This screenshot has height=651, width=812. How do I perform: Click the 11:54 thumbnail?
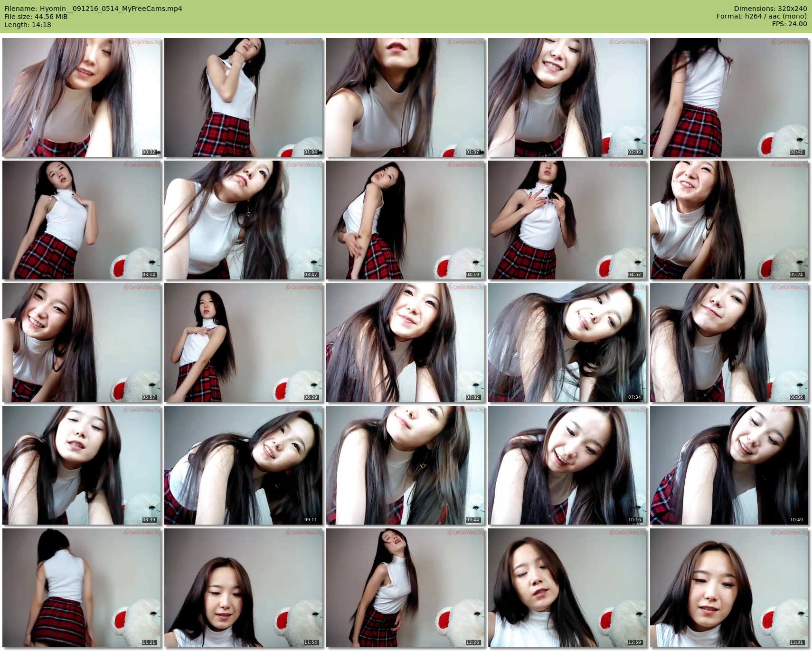coord(244,588)
